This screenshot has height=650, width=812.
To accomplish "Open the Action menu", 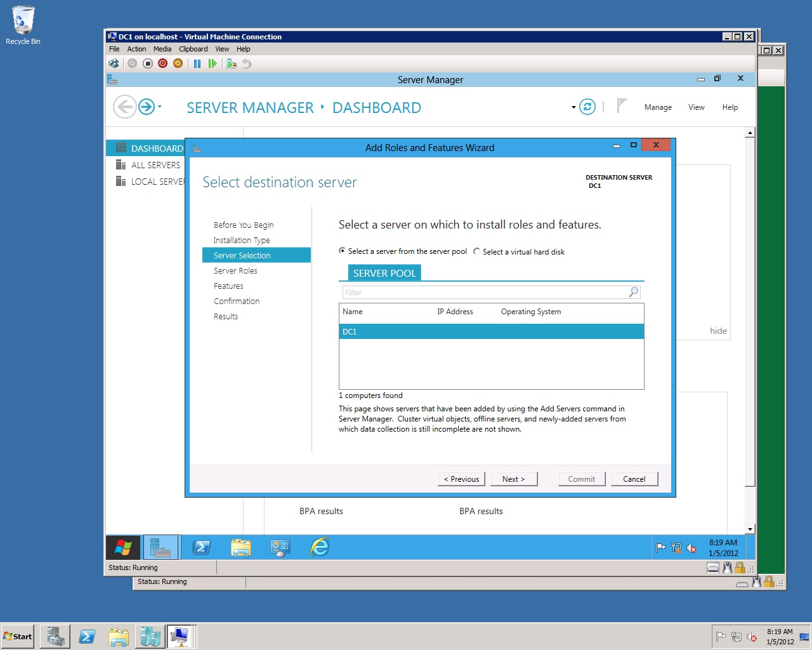I will tap(136, 49).
